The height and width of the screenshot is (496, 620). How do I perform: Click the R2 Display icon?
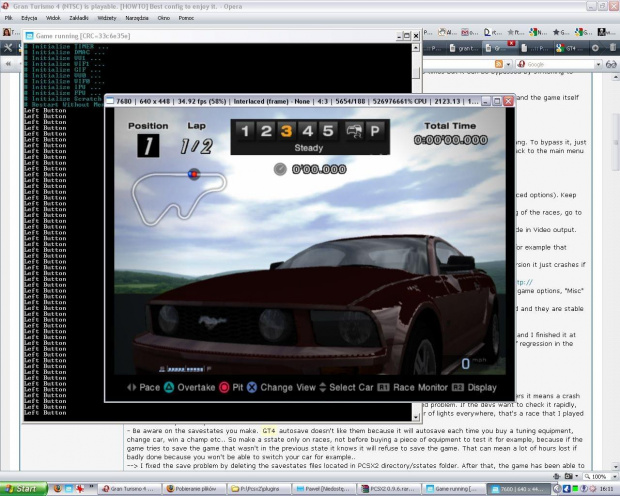click(x=457, y=388)
